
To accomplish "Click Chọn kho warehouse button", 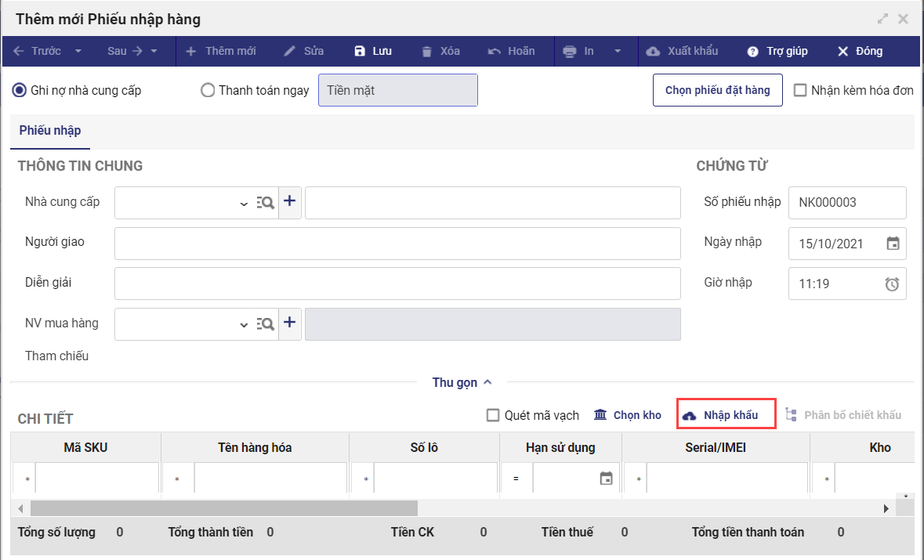I will tap(628, 415).
